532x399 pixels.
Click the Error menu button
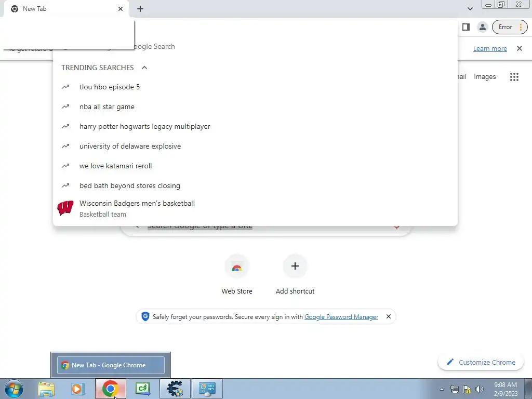click(510, 27)
